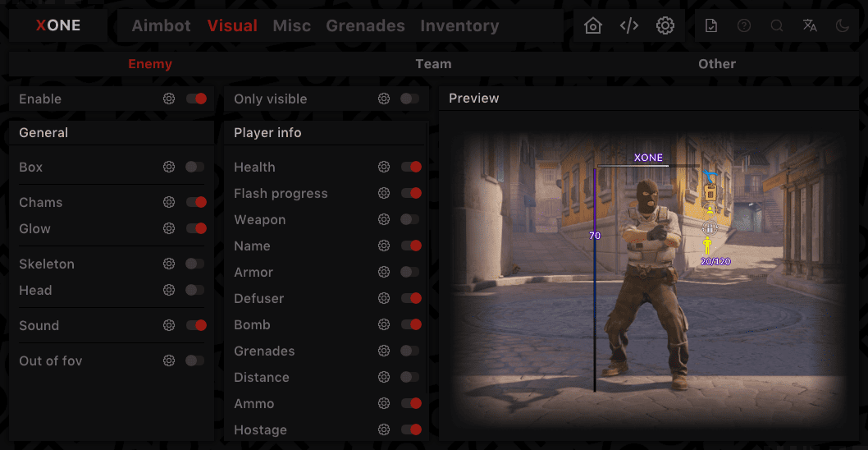Open the main settings gear in header

pyautogui.click(x=665, y=26)
